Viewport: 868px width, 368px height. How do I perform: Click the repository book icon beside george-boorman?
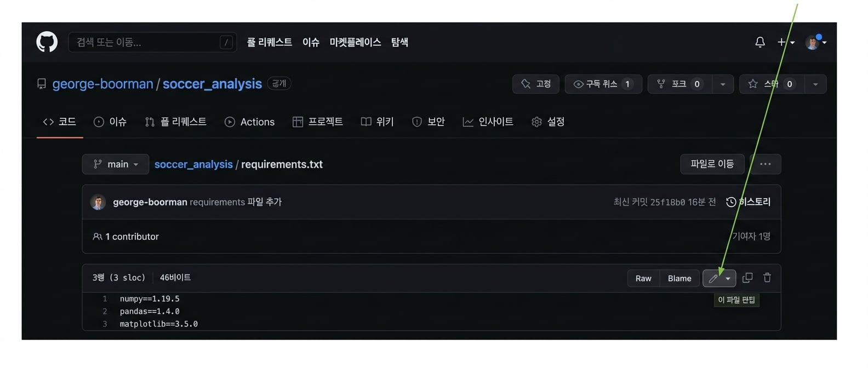point(42,84)
